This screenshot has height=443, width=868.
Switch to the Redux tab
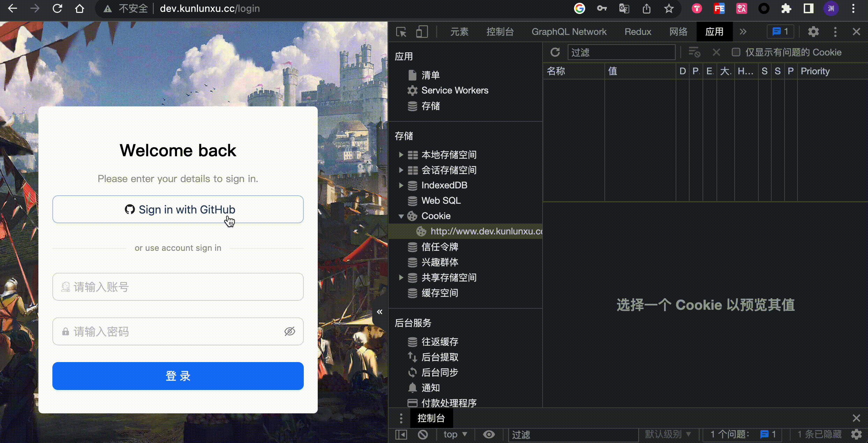638,32
